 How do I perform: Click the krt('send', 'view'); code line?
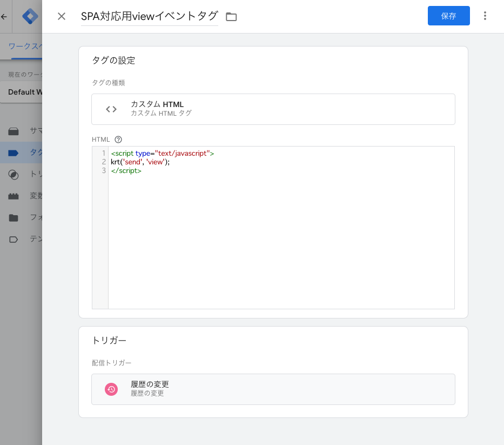[x=140, y=162]
